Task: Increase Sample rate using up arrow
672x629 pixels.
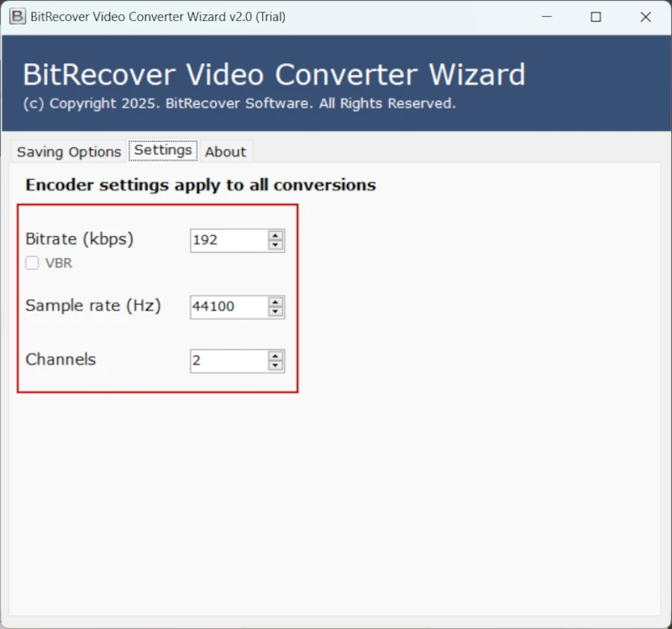Action: tap(276, 301)
